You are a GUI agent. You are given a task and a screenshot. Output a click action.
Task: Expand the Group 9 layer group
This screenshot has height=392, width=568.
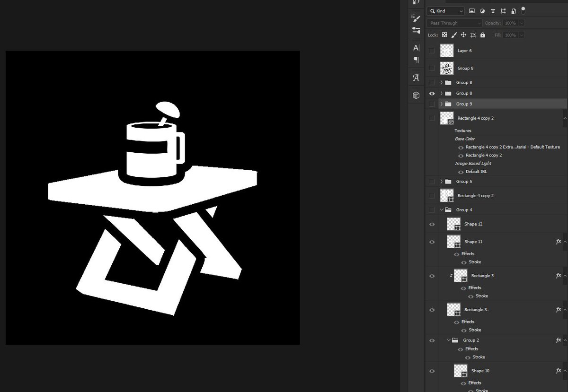coord(441,104)
